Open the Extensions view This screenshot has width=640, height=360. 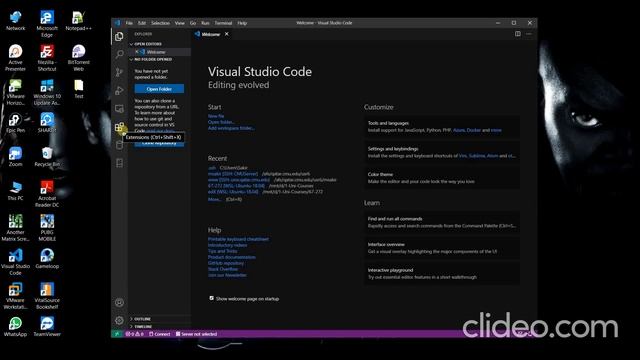[x=119, y=127]
